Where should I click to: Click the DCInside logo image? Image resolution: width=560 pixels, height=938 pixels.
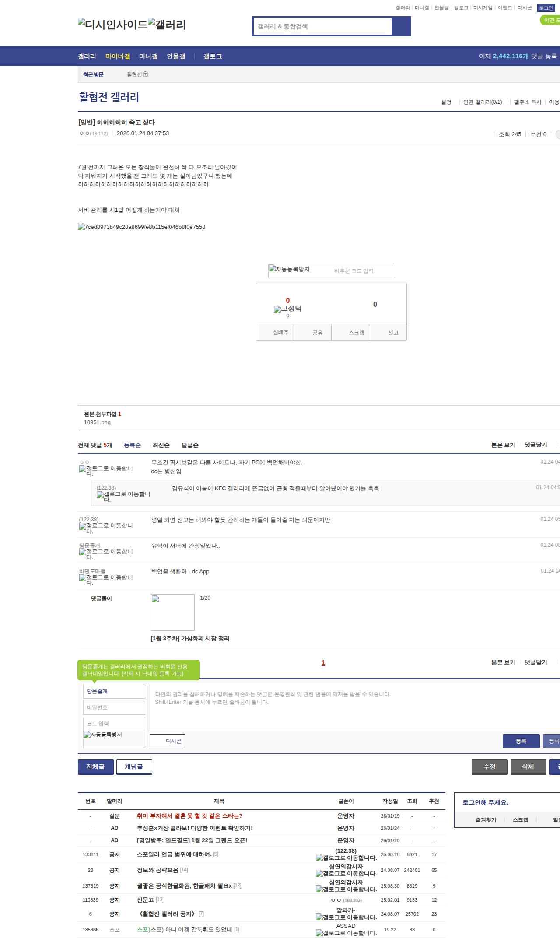[x=112, y=25]
